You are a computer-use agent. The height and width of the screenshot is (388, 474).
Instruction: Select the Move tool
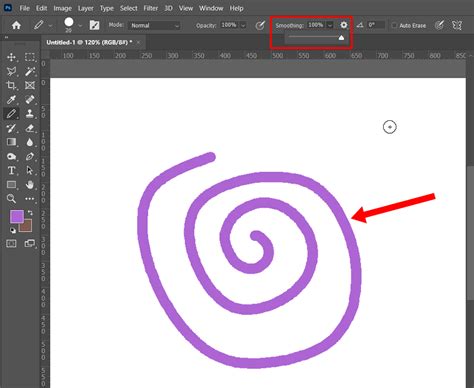pyautogui.click(x=11, y=57)
